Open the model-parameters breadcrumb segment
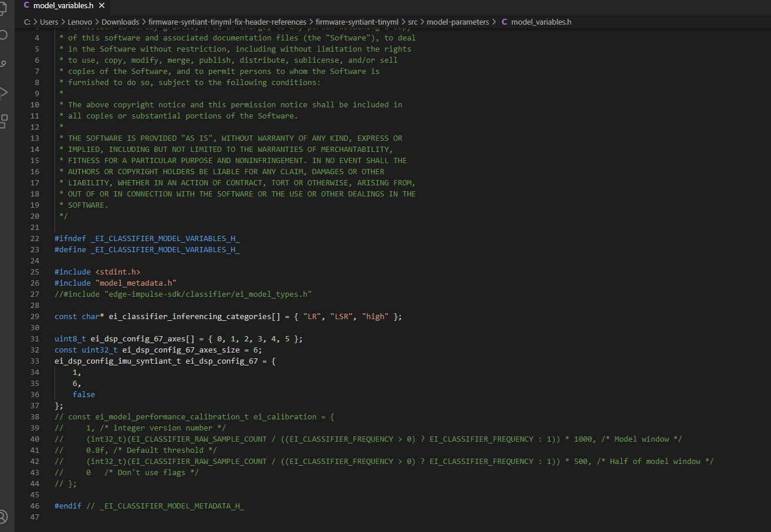This screenshot has height=532, width=771. 458,22
